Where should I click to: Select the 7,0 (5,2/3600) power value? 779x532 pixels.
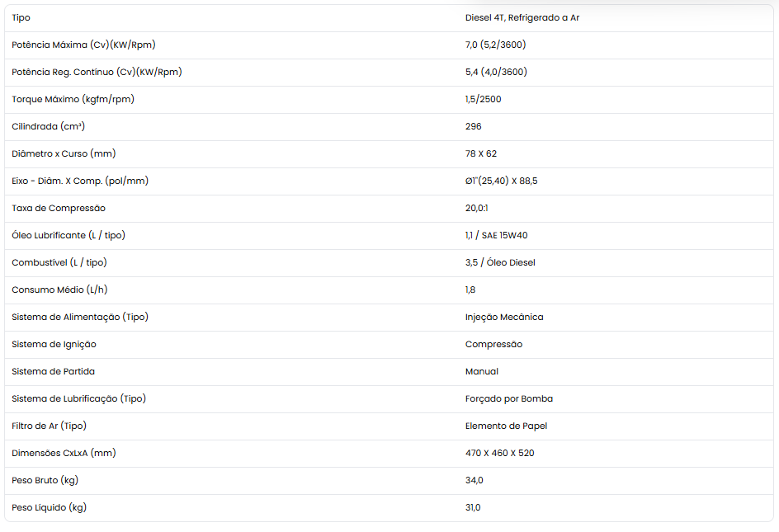pos(495,45)
